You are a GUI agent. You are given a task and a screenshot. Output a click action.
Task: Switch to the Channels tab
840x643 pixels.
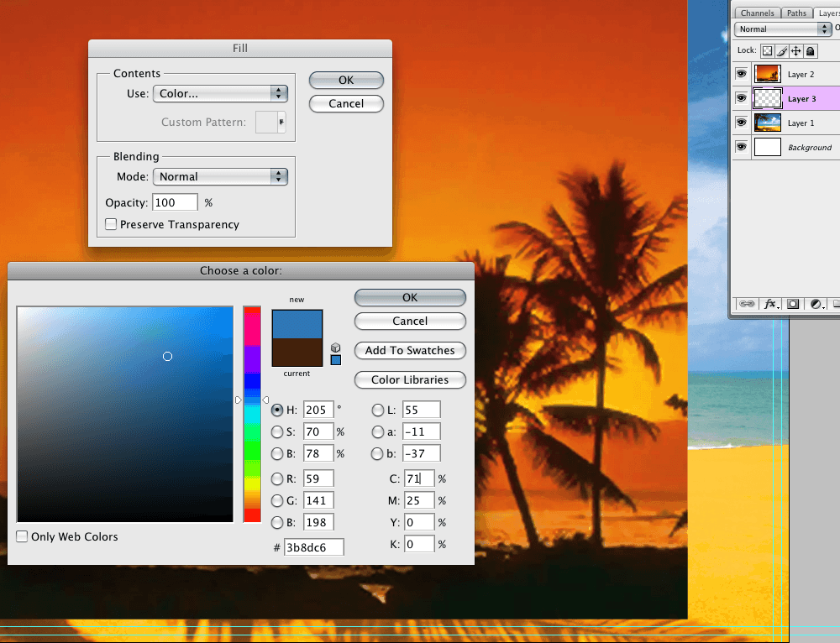(x=757, y=13)
